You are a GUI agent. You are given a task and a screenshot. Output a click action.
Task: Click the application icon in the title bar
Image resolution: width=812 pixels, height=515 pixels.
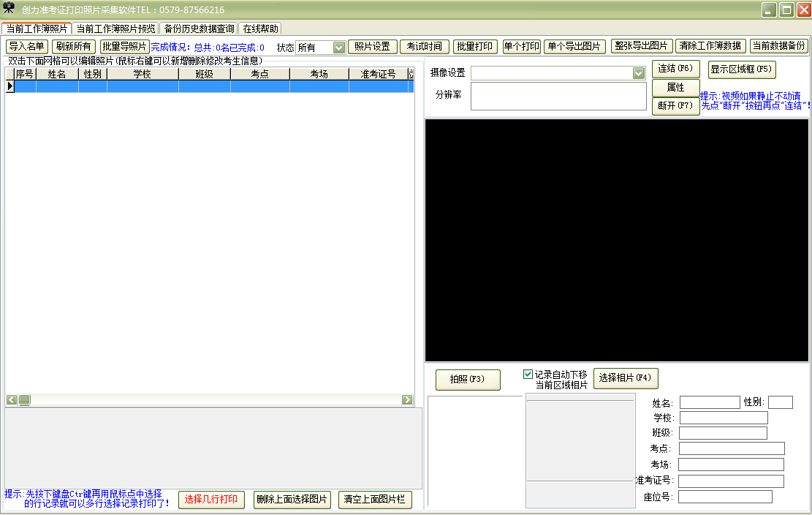coord(10,9)
